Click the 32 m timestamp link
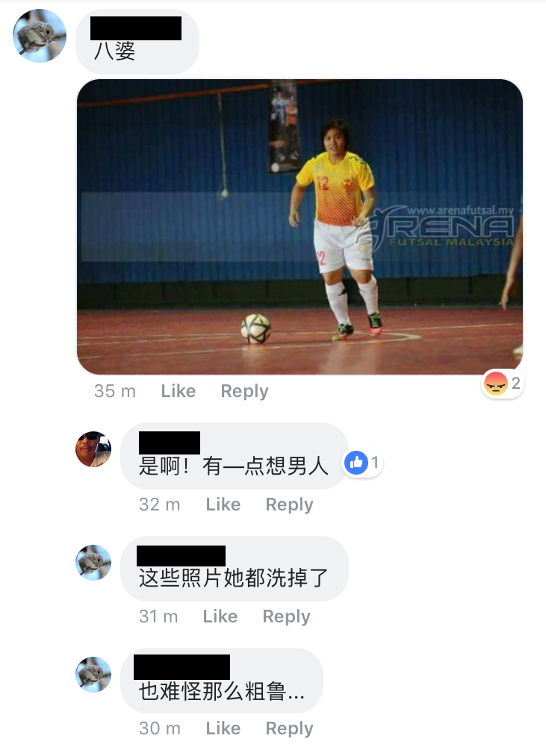The height and width of the screenshot is (756, 546). [x=159, y=504]
